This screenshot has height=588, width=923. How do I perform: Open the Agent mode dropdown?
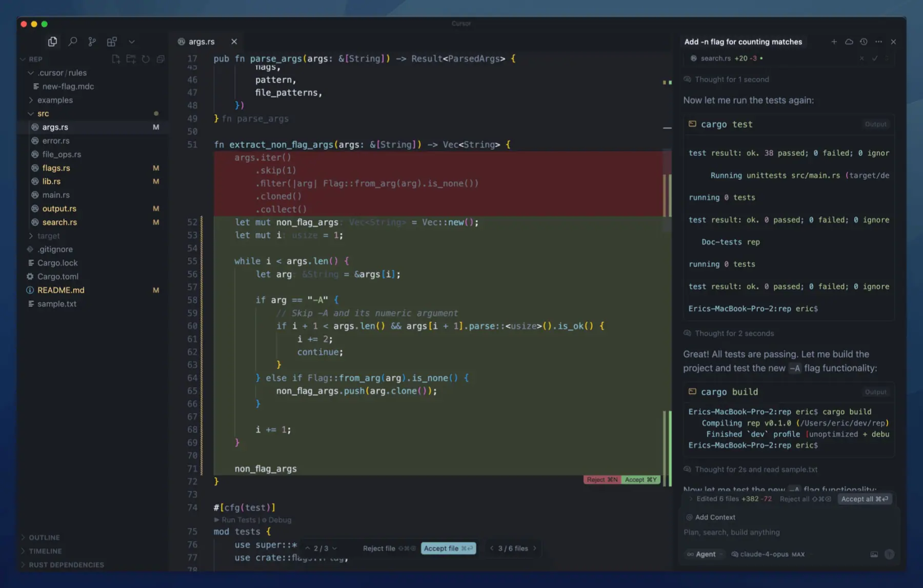click(x=705, y=554)
